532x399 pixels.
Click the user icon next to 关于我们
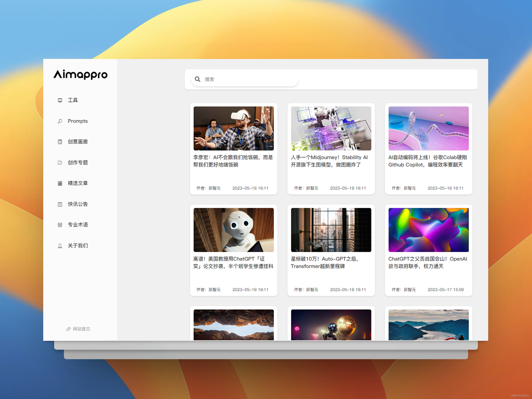[60, 245]
